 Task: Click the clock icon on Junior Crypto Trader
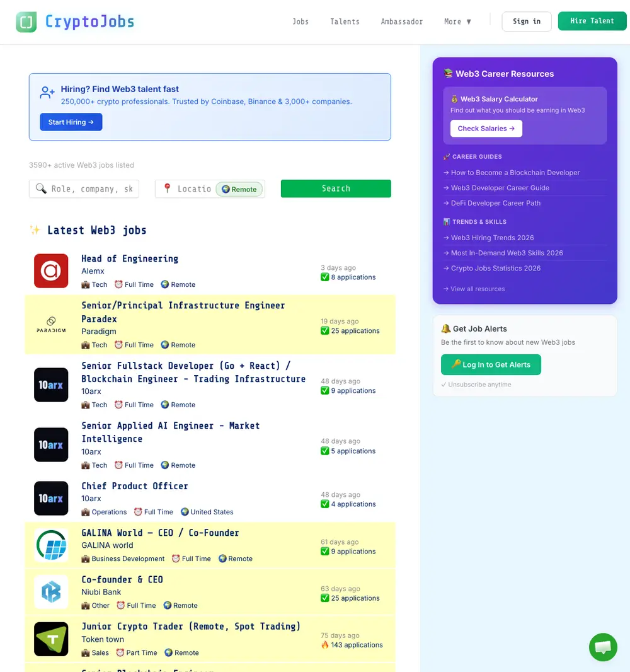point(120,652)
